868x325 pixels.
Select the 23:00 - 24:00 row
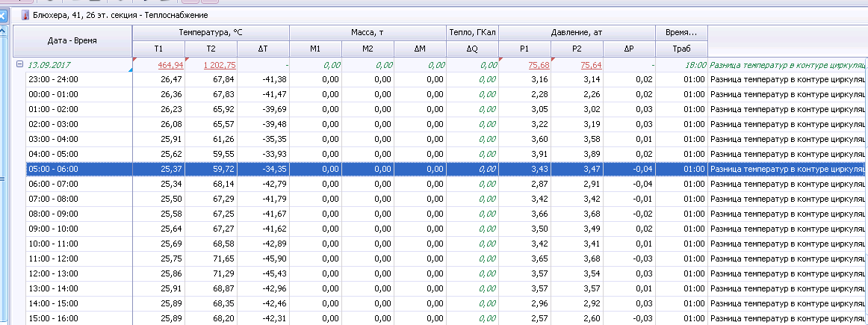[446, 80]
